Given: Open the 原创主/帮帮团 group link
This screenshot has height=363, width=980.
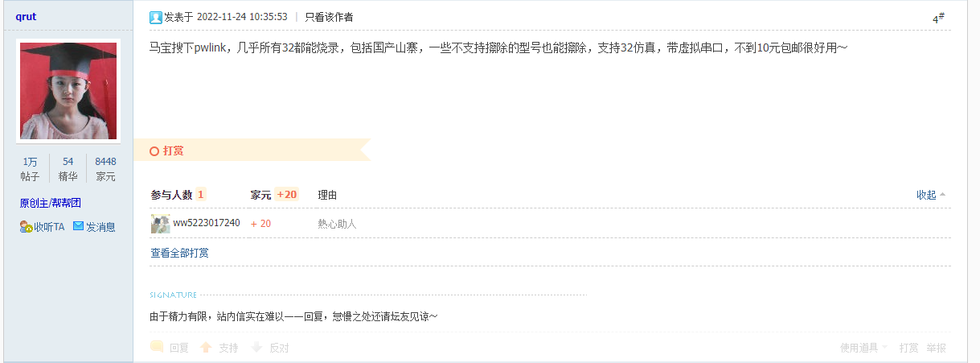Looking at the screenshot, I should [51, 203].
